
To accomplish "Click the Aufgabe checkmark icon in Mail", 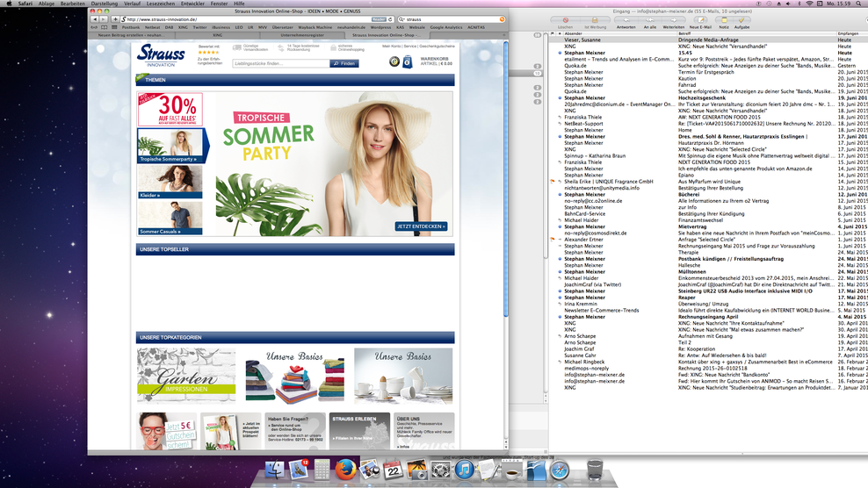I will tap(741, 20).
